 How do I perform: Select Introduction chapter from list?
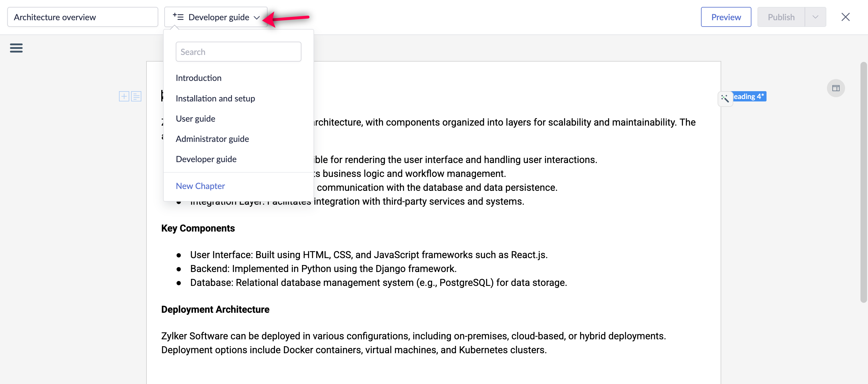[x=198, y=78]
